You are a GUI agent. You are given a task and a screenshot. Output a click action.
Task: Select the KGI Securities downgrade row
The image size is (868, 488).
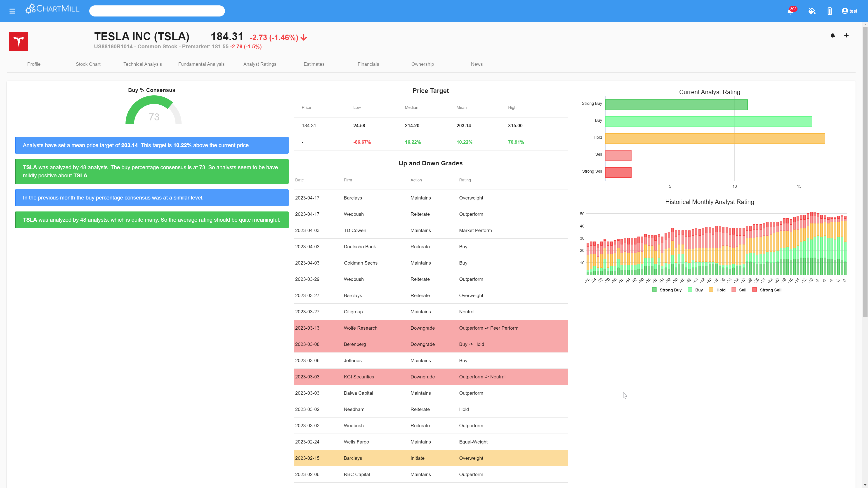[x=431, y=377]
